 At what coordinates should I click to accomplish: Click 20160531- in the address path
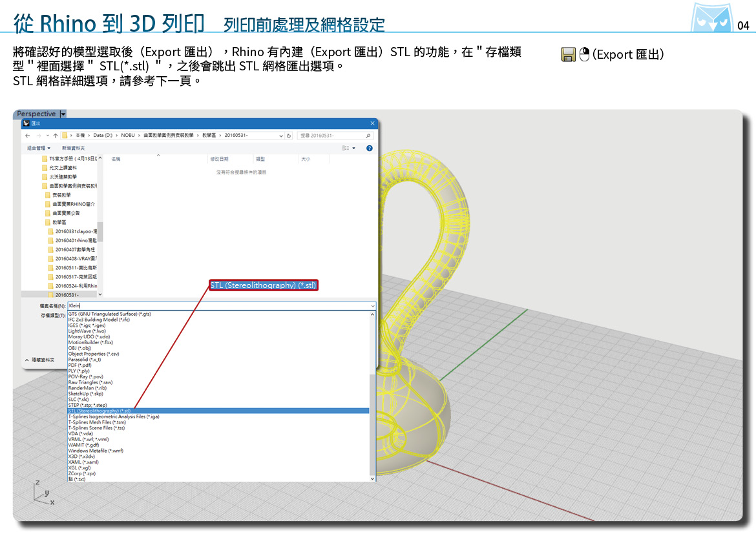click(236, 136)
